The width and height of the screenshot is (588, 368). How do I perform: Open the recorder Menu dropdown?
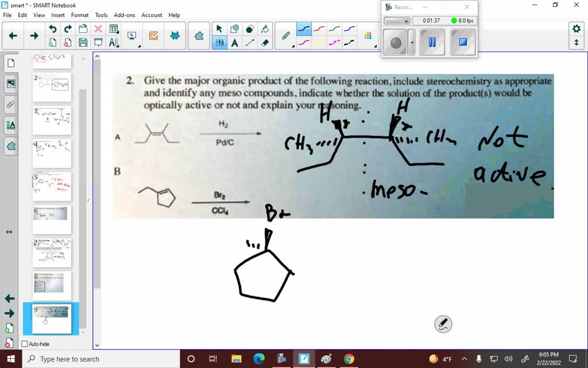coord(397,21)
